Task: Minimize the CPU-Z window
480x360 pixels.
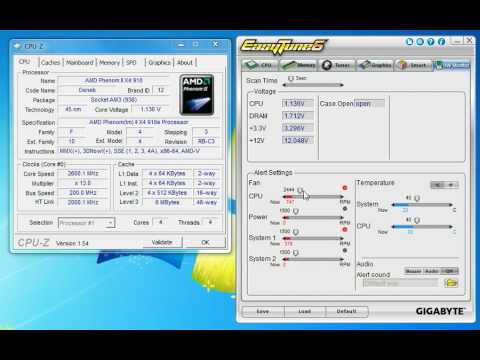Action: tap(181, 44)
